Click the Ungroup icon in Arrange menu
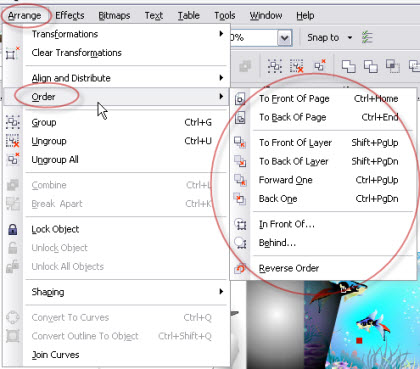Image resolution: width=420 pixels, height=369 pixels. [13, 141]
